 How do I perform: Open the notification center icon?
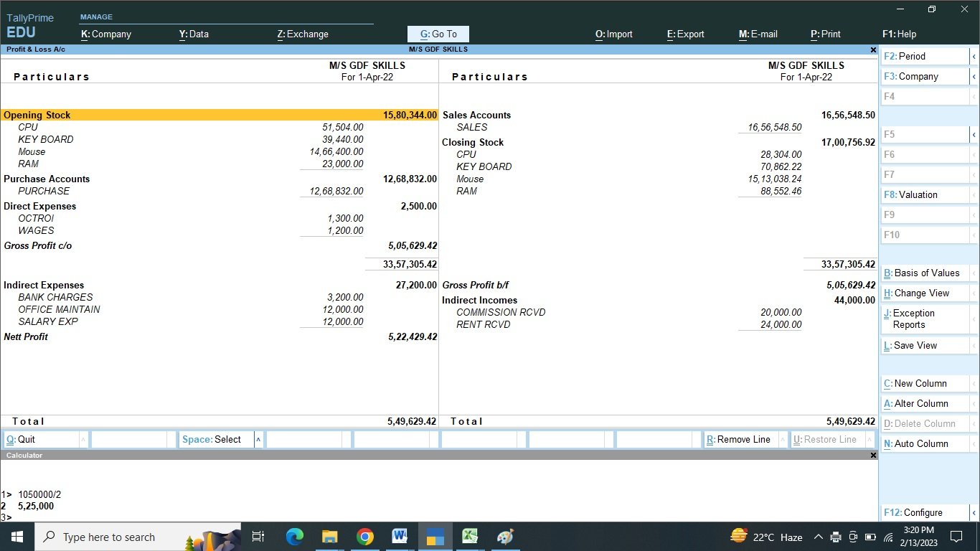point(956,537)
